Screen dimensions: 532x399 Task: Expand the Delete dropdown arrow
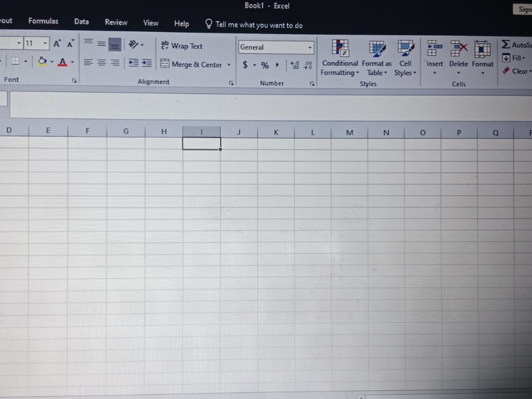[459, 73]
